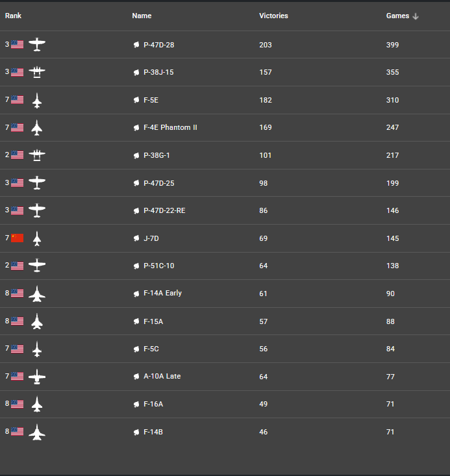Image resolution: width=450 pixels, height=476 pixels.
Task: Open the P-51C-10 vehicle entry
Action: click(x=159, y=266)
